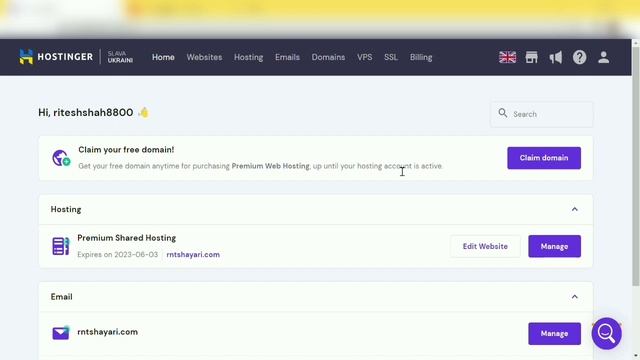Image resolution: width=640 pixels, height=360 pixels.
Task: Open the SSL menu
Action: click(x=391, y=57)
